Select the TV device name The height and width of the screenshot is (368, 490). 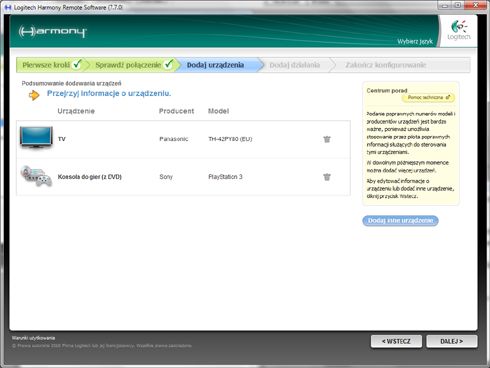click(62, 139)
